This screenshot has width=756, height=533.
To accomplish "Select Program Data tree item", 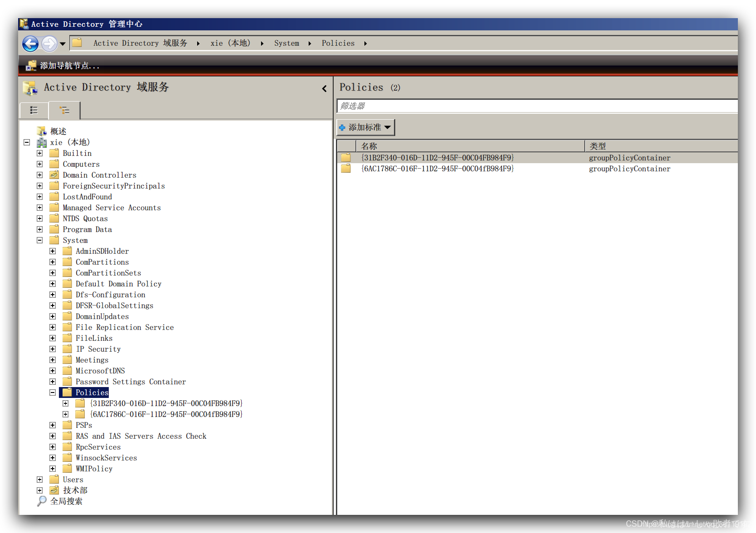I will coord(87,229).
